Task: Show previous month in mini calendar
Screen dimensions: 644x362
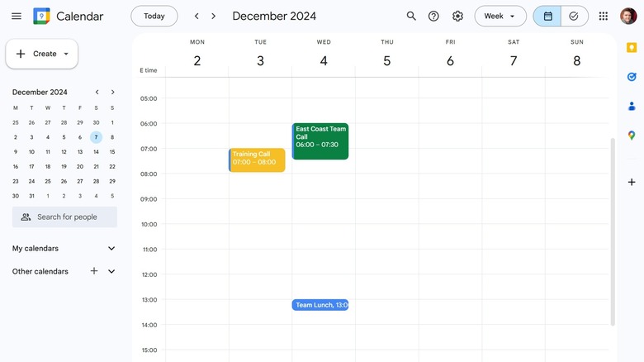Action: pos(97,92)
